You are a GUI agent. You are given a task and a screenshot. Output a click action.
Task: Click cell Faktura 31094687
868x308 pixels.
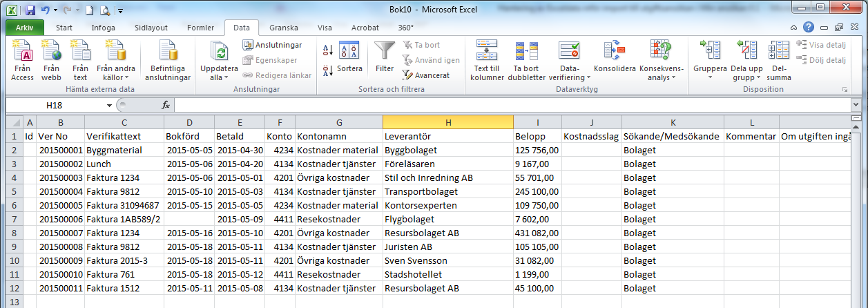click(x=124, y=205)
